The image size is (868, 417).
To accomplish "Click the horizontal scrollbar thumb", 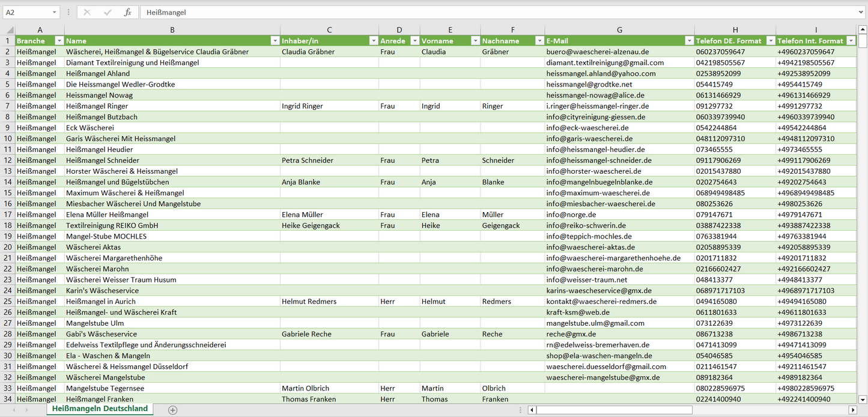I will pyautogui.click(x=613, y=410).
